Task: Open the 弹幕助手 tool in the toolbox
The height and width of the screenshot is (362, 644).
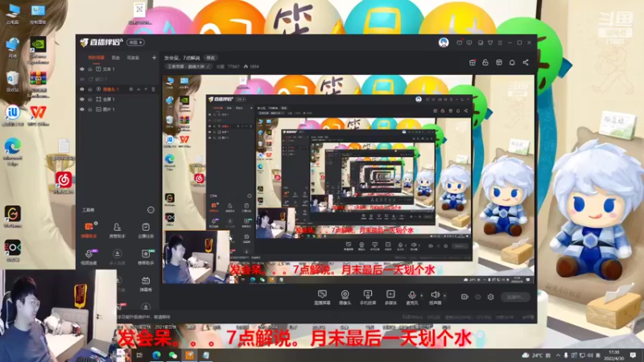Action: (x=89, y=230)
